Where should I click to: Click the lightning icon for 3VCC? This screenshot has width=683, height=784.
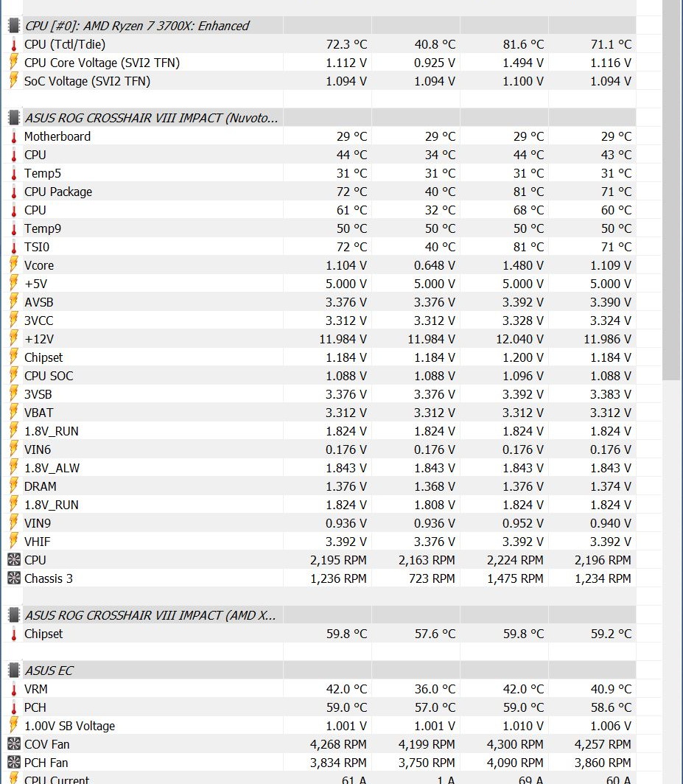[x=14, y=321]
